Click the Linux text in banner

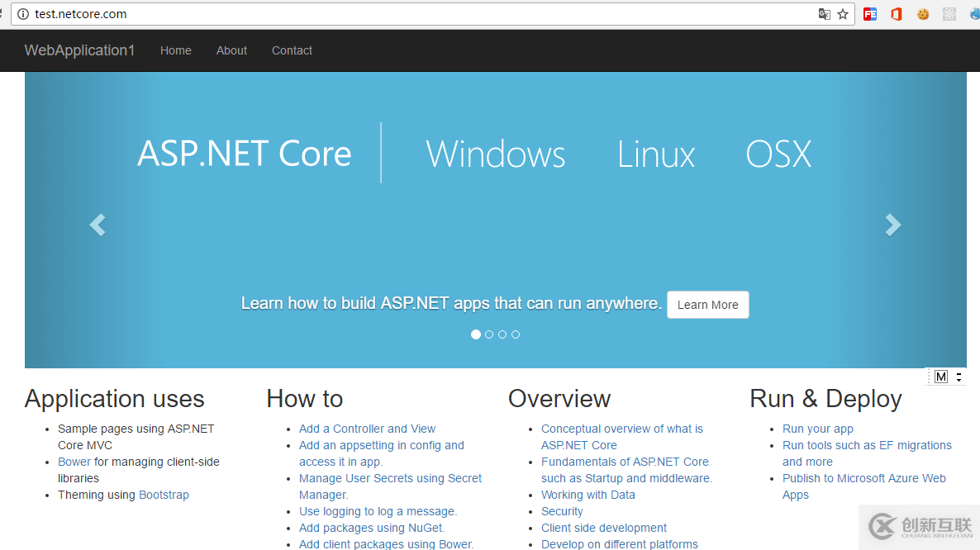pyautogui.click(x=656, y=154)
